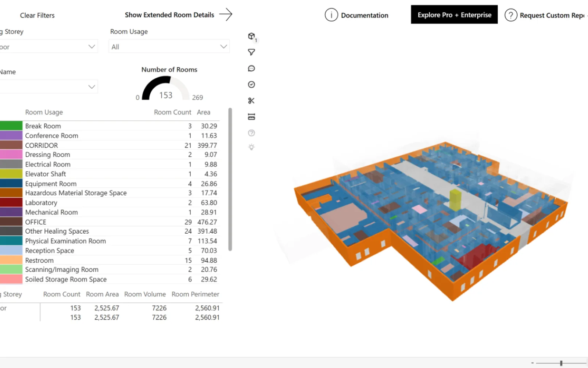This screenshot has width=588, height=368.
Task: Expand the Name dropdown chevron
Action: 92,87
